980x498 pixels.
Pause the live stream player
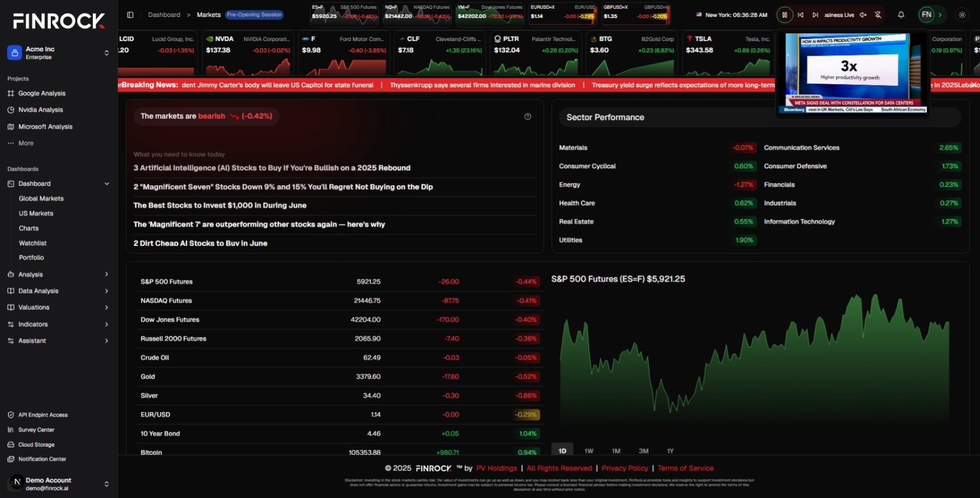point(785,15)
